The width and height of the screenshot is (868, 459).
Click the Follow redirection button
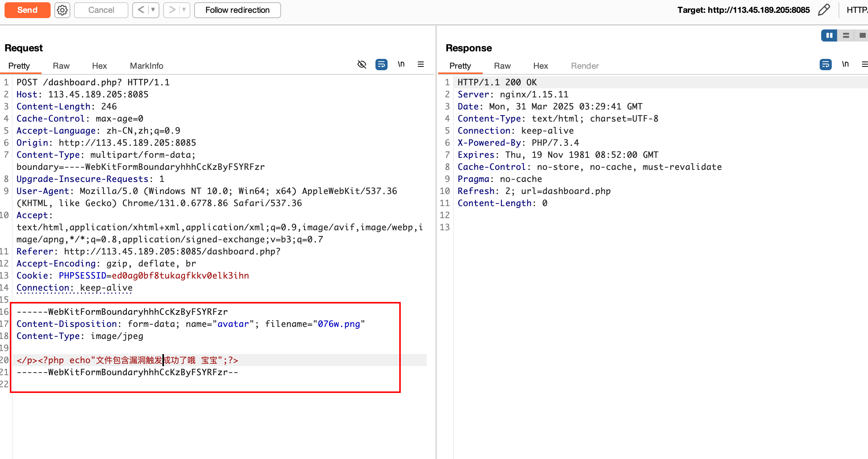point(237,10)
